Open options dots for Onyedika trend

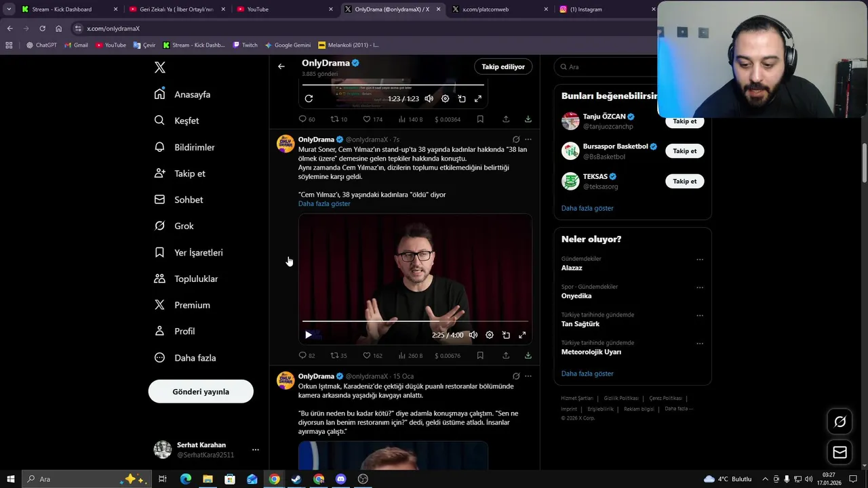(x=700, y=287)
